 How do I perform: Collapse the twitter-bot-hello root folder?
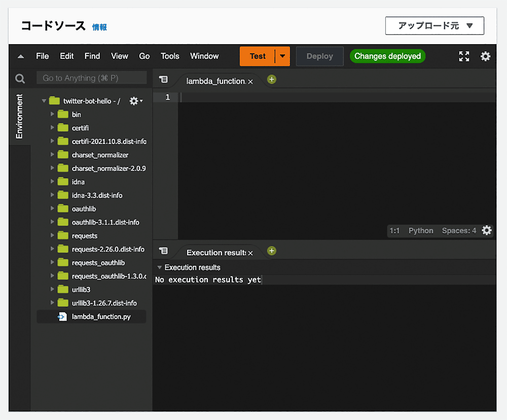pos(44,101)
